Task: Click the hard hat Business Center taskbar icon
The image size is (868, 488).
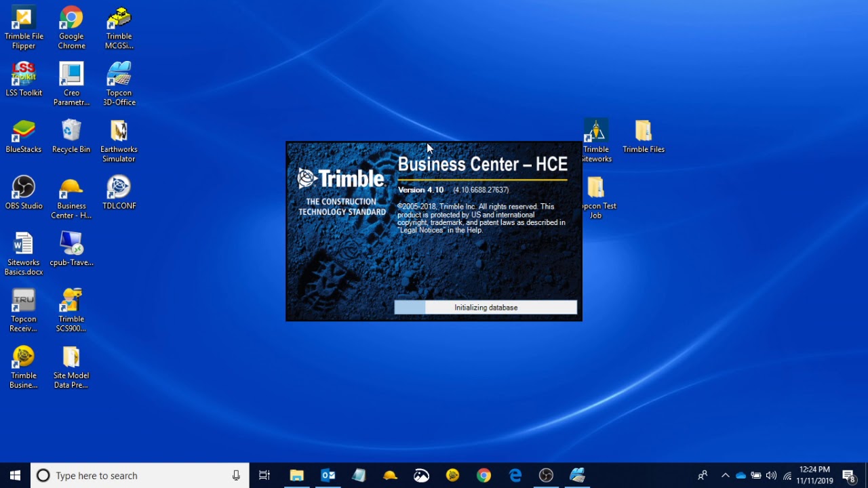Action: (x=390, y=475)
